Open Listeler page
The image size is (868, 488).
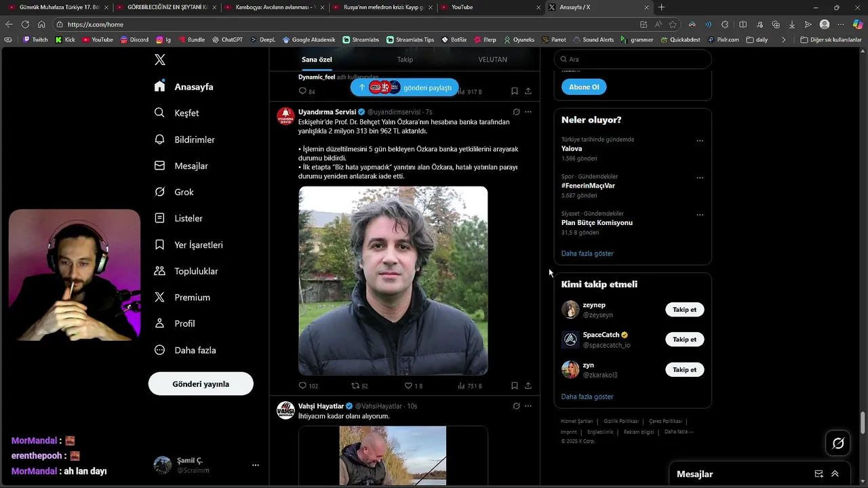178,218
